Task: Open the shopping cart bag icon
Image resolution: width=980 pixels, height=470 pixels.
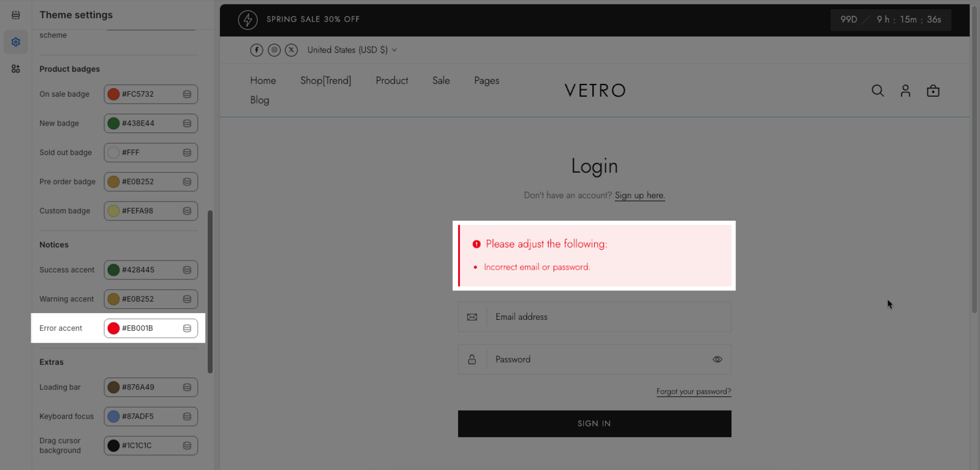Action: (x=933, y=91)
